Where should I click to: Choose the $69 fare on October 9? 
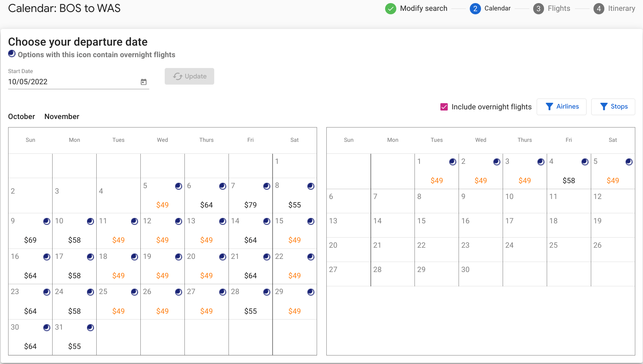pos(30,240)
